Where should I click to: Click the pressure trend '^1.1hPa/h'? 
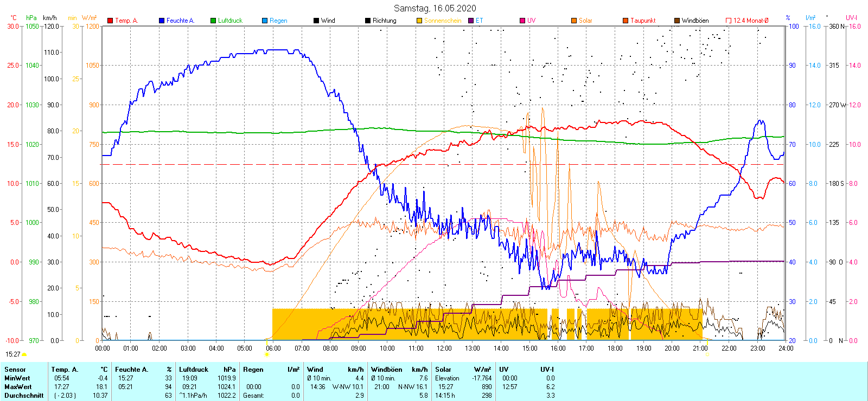(x=194, y=396)
